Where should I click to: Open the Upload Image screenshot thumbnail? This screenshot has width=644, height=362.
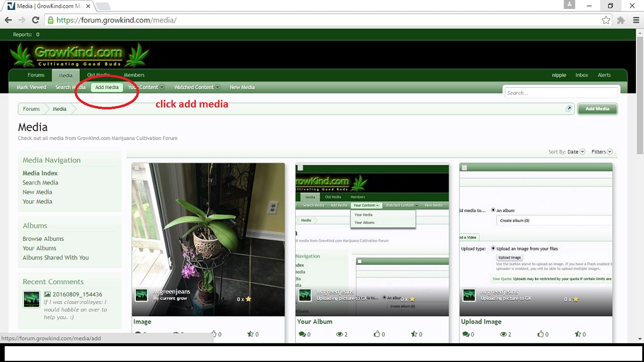536,240
